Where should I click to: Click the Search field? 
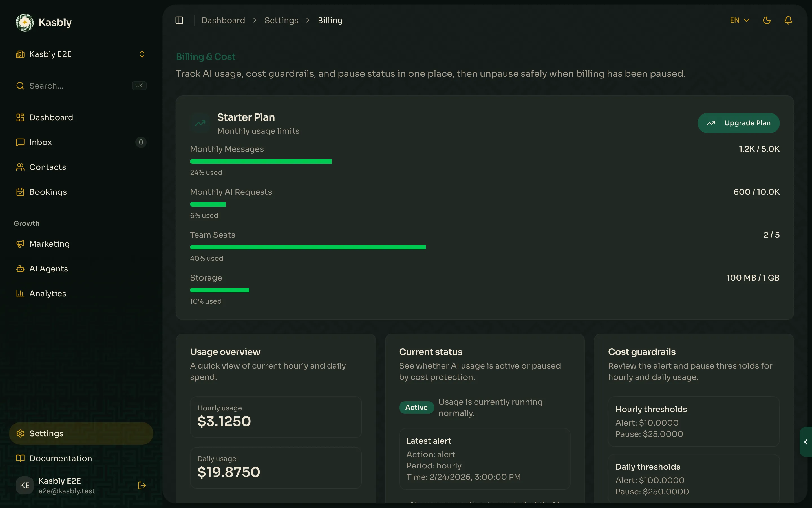pos(81,86)
